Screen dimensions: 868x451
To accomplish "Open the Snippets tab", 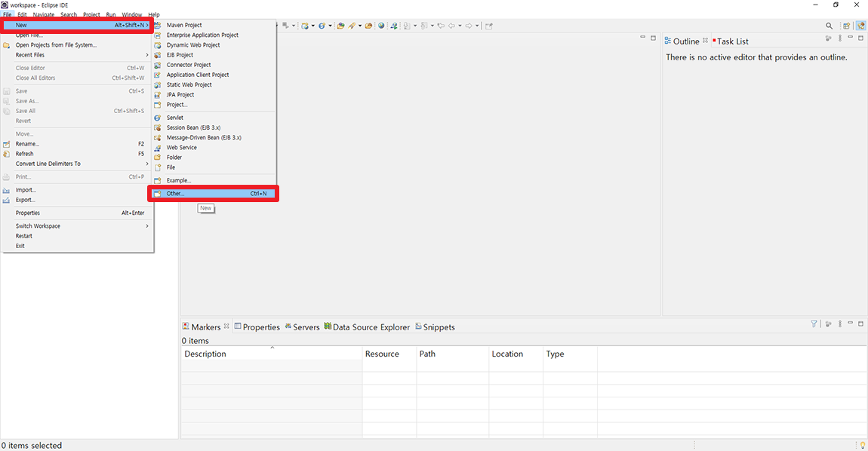I will (435, 327).
